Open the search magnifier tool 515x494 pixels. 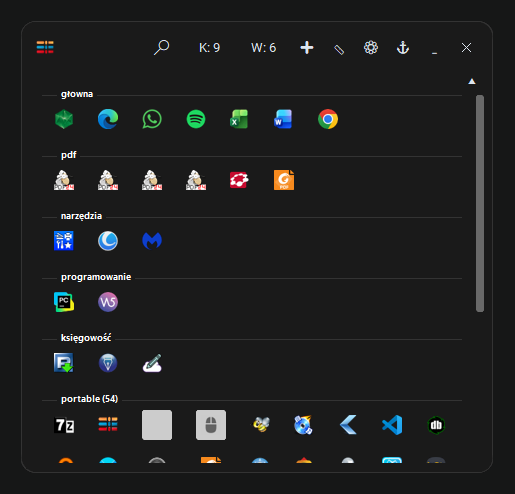pyautogui.click(x=162, y=48)
